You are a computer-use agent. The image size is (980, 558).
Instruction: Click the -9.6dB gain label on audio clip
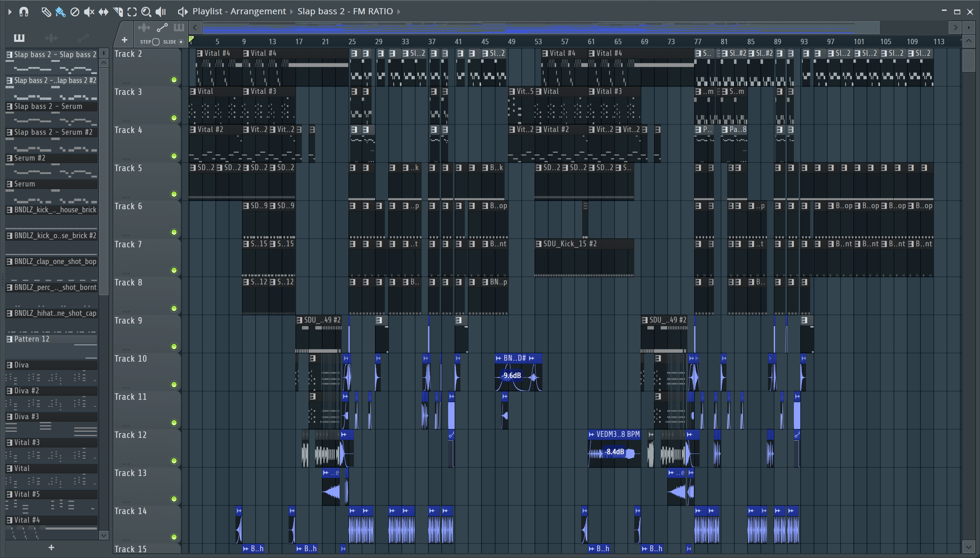[x=512, y=376]
